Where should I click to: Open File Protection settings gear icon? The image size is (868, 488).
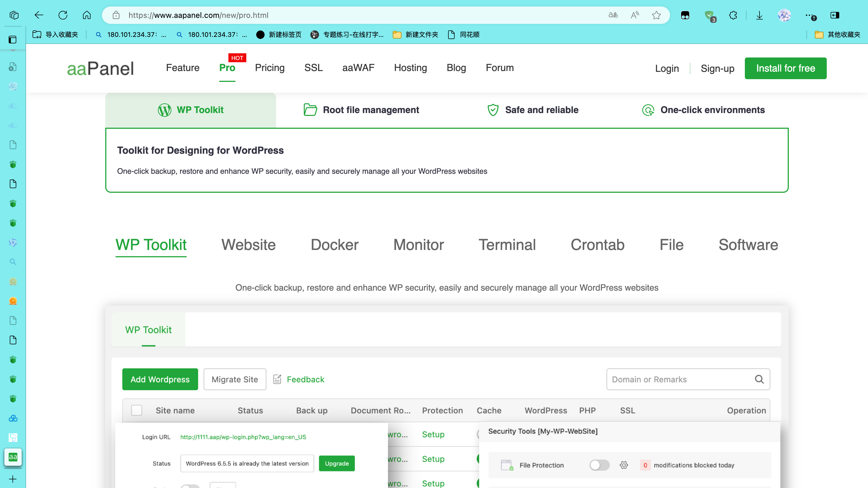(624, 465)
